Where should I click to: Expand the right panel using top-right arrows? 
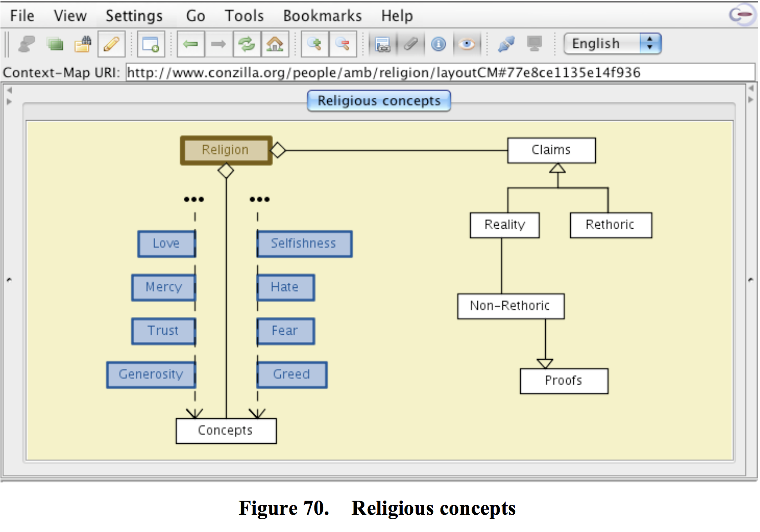pyautogui.click(x=750, y=94)
